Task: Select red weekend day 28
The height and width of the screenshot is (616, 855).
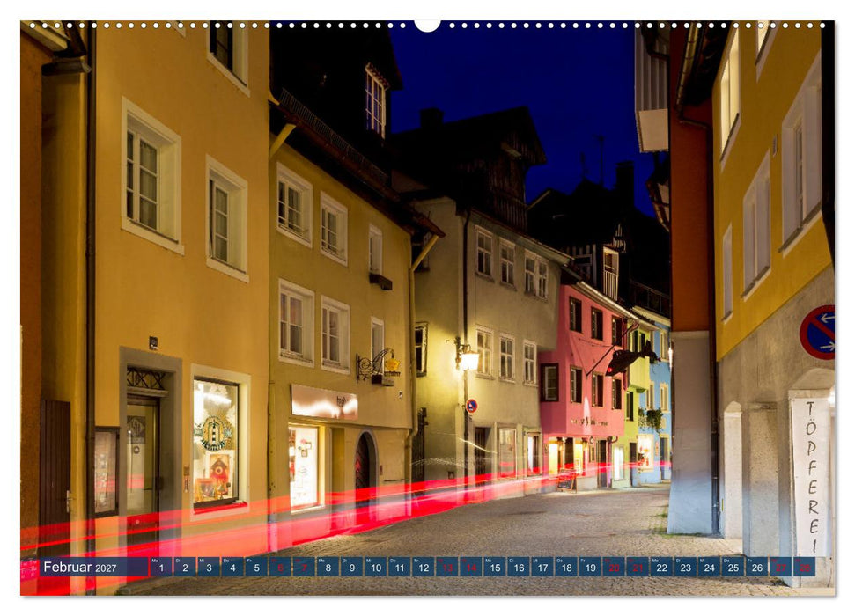Action: 804,567
